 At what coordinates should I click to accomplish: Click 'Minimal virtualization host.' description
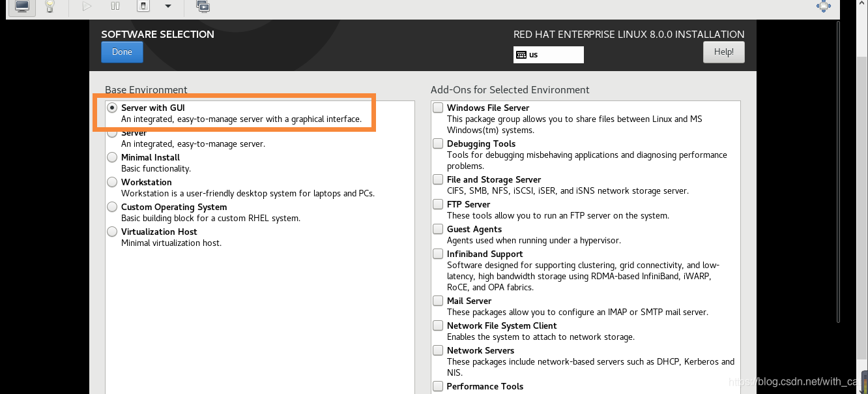(171, 243)
